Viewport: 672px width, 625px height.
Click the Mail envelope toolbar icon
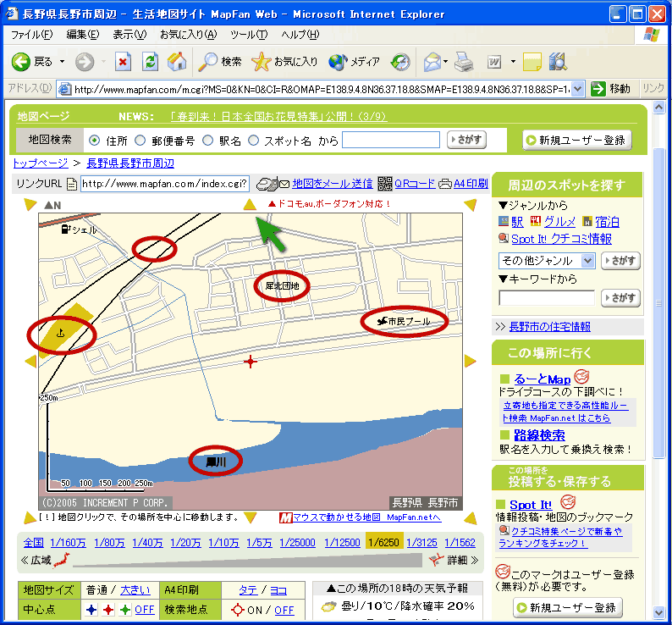click(432, 62)
